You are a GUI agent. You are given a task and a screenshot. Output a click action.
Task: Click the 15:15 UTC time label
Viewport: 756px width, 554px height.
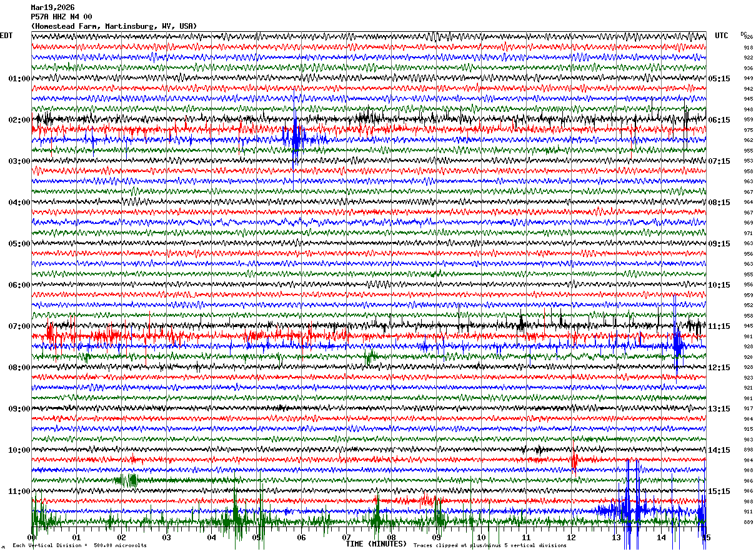[x=719, y=491]
